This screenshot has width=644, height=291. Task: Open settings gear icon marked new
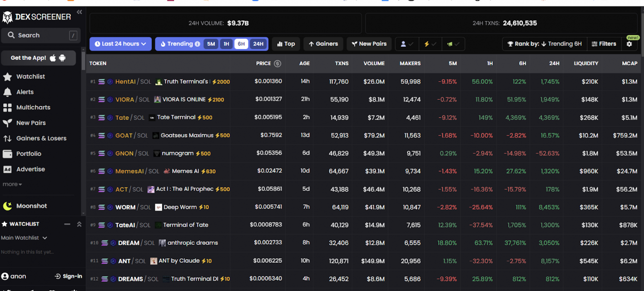629,44
